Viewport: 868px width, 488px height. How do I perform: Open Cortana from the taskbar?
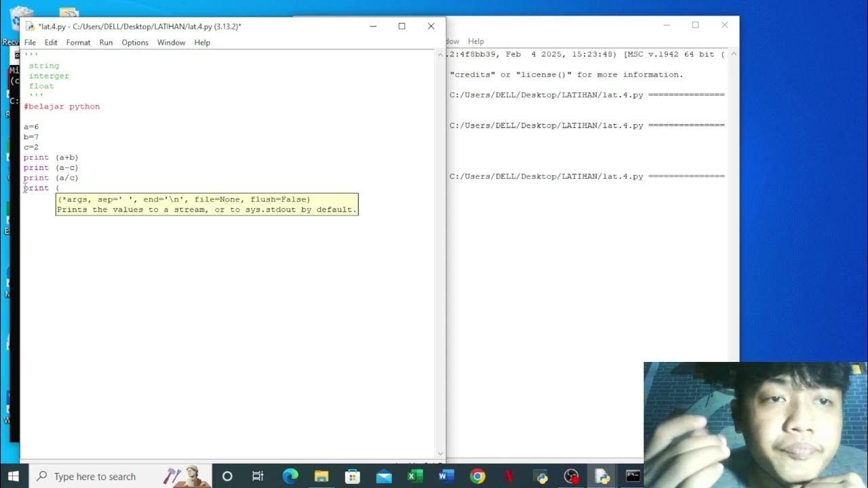click(227, 476)
